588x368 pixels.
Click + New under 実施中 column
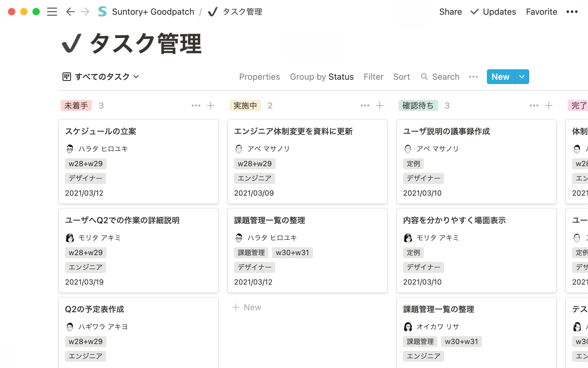click(247, 307)
